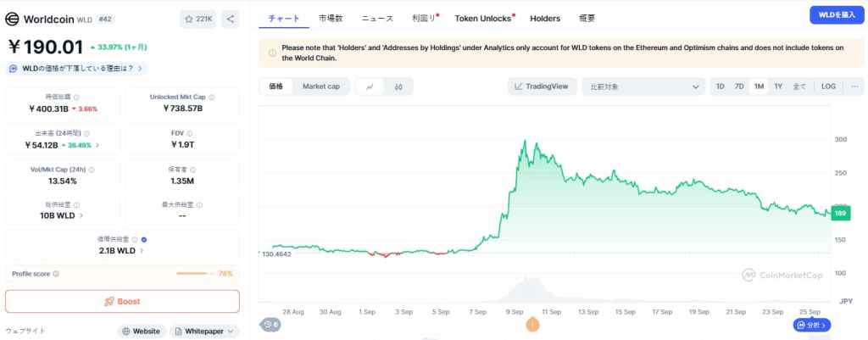Select the 1D time range

point(721,86)
